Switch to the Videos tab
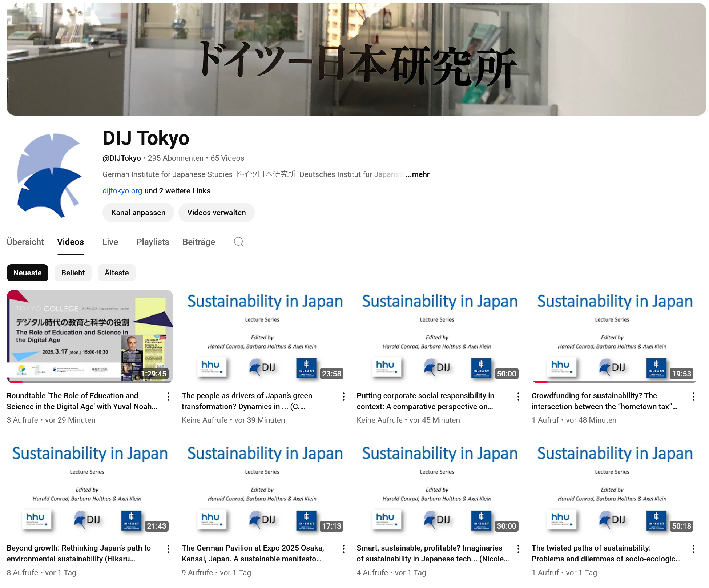Screen dimensions: 709x588 coord(71,242)
